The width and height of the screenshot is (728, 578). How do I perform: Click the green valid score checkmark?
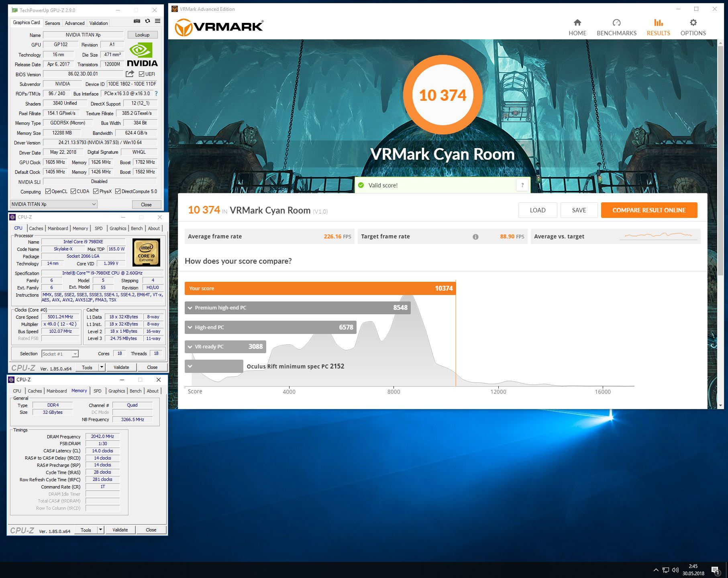(361, 185)
